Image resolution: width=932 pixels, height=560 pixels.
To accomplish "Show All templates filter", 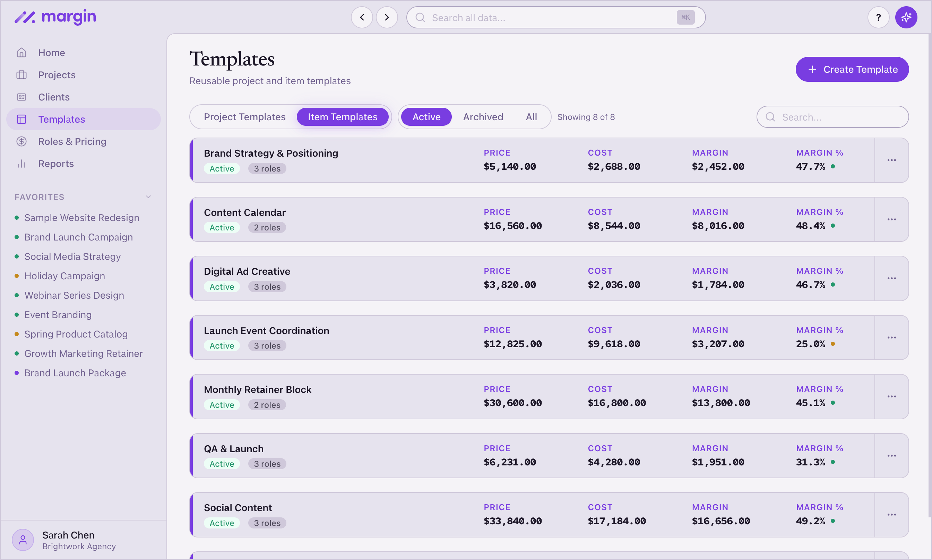I will pos(531,117).
